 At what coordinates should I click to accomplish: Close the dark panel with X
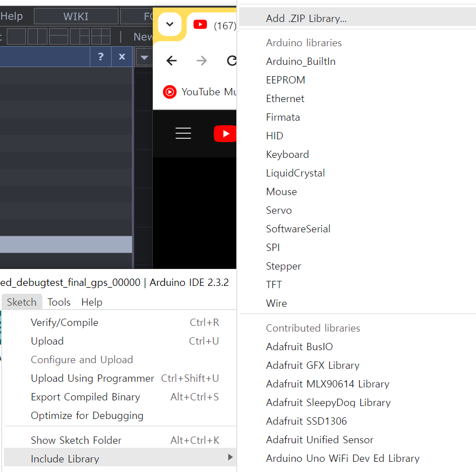coord(122,56)
